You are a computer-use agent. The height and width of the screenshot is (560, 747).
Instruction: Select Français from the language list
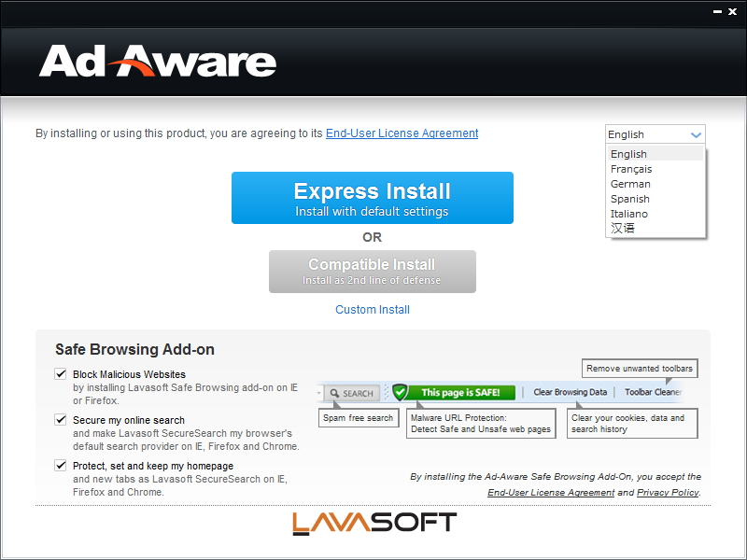(x=655, y=169)
